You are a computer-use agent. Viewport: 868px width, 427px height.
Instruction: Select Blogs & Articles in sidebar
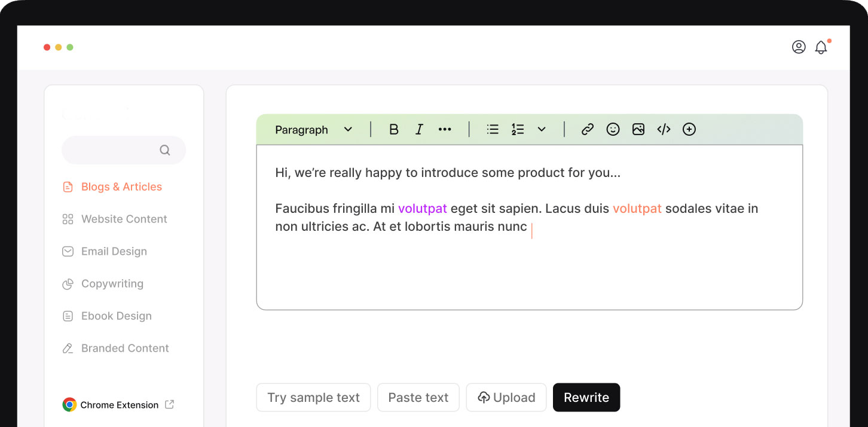click(x=121, y=187)
